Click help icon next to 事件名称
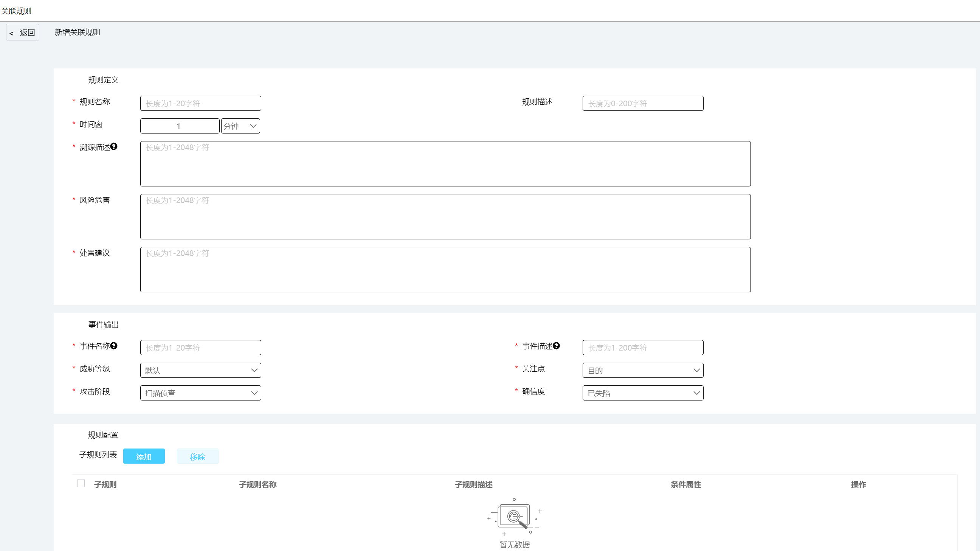The height and width of the screenshot is (551, 980). (x=114, y=346)
